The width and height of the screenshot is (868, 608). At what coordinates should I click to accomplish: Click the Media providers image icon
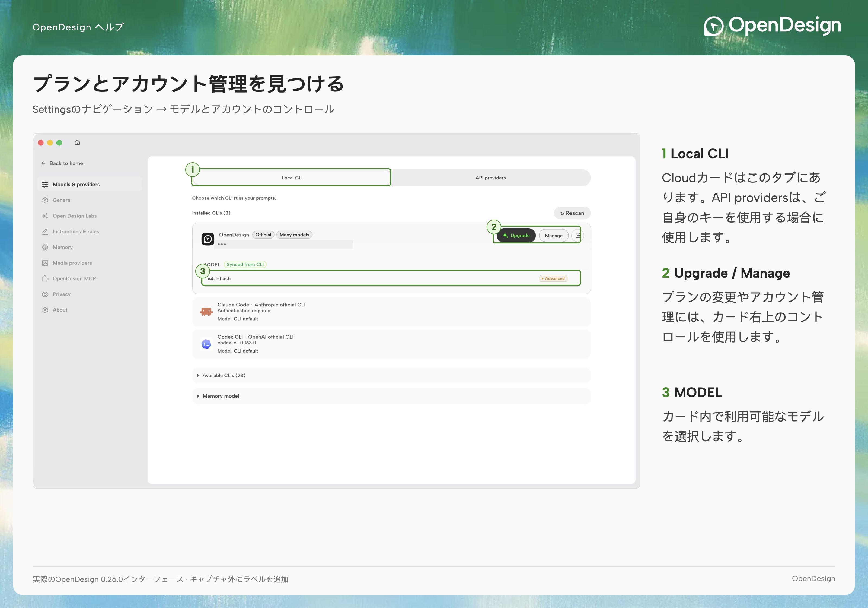(45, 263)
